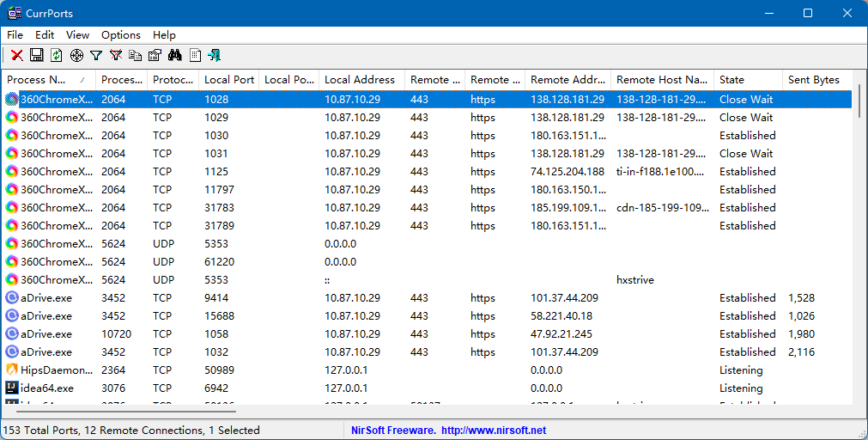The image size is (868, 440).
Task: Click remote address 58.221.40.18
Action: [x=561, y=316]
